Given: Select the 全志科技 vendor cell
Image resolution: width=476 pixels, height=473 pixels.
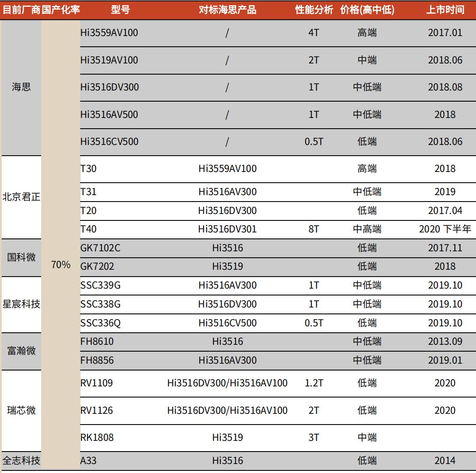Looking at the screenshot, I should 21,461.
